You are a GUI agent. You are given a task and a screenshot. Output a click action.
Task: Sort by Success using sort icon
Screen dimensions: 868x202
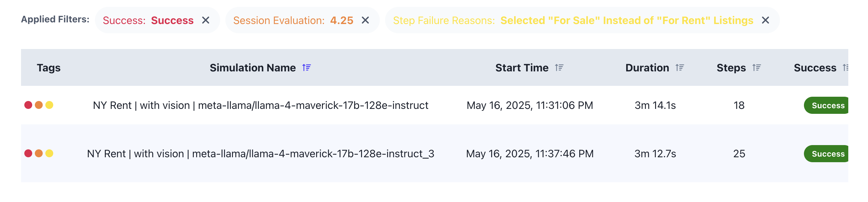845,67
